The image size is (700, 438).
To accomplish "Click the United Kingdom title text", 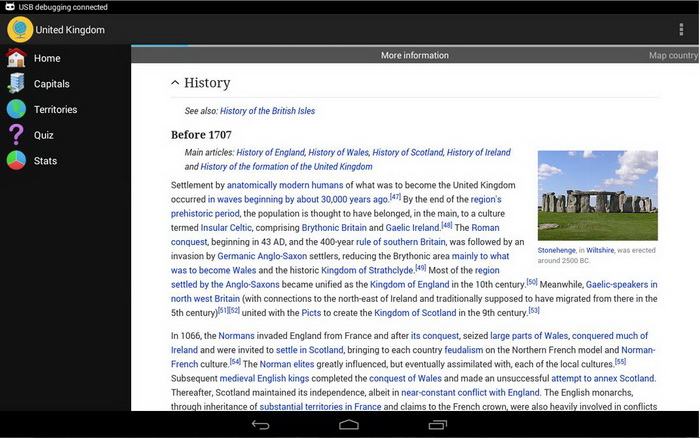I will pyautogui.click(x=70, y=29).
